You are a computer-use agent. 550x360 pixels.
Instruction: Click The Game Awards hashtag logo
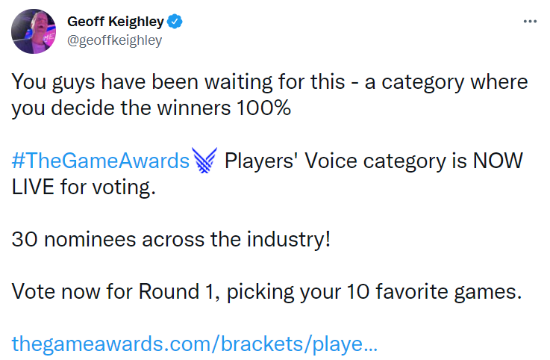[x=204, y=160]
